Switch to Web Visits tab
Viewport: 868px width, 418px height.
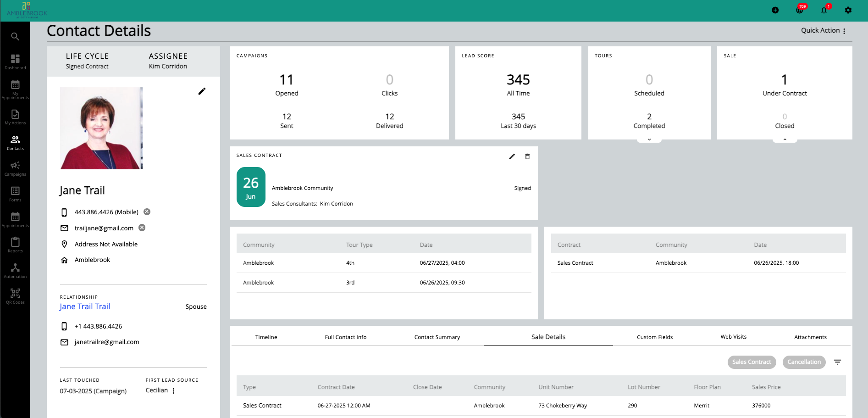pyautogui.click(x=734, y=337)
